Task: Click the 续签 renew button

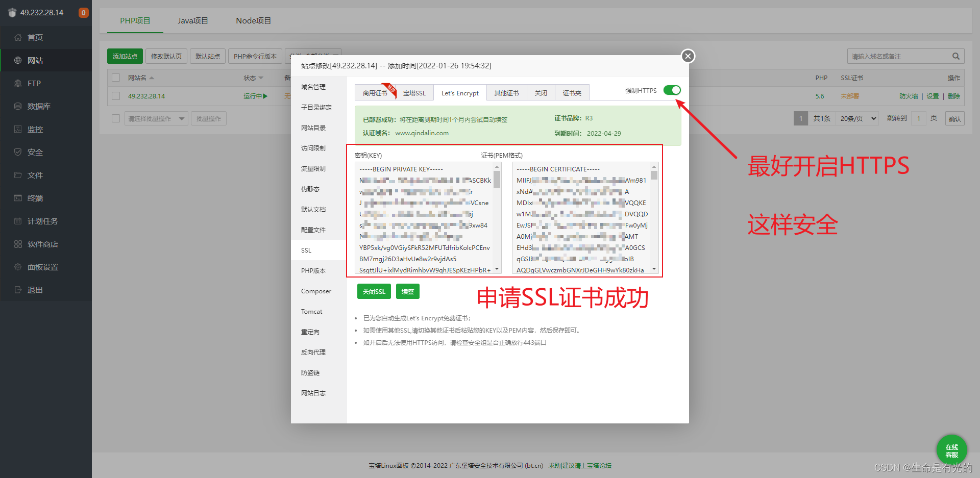Action: click(x=407, y=291)
